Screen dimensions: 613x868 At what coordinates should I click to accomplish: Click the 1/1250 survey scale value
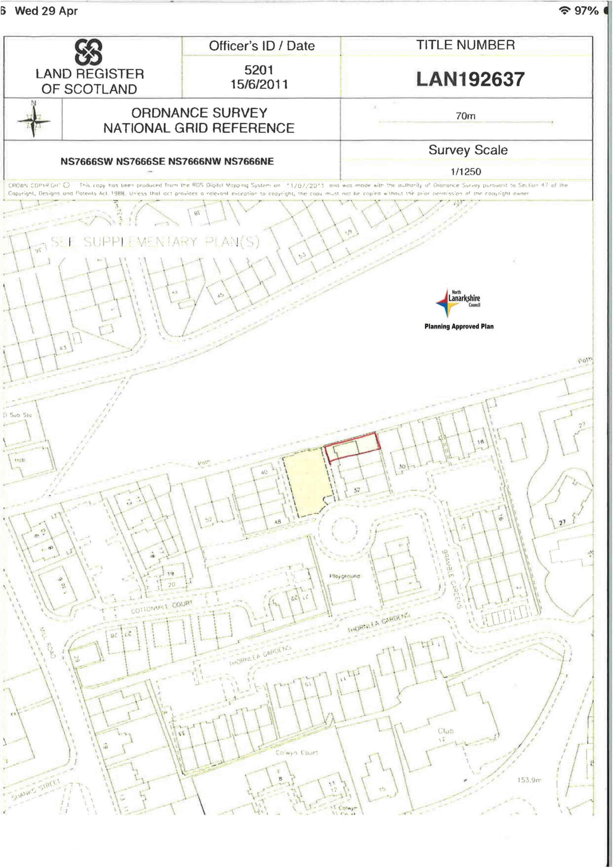tap(466, 172)
